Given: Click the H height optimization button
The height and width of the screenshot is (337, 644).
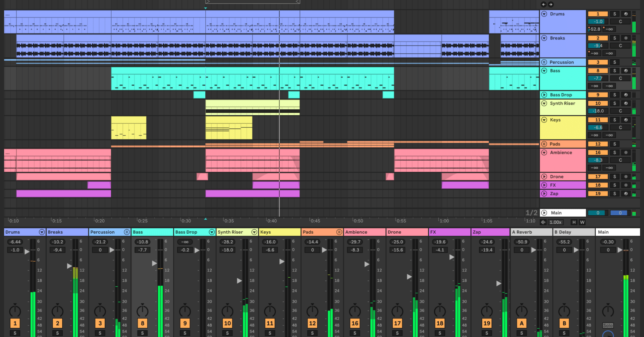Looking at the screenshot, I should point(574,222).
